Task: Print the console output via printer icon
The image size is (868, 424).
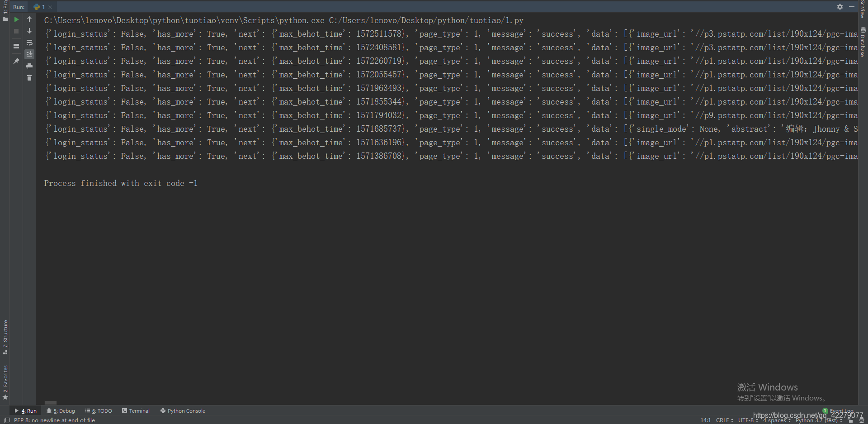Action: (29, 66)
